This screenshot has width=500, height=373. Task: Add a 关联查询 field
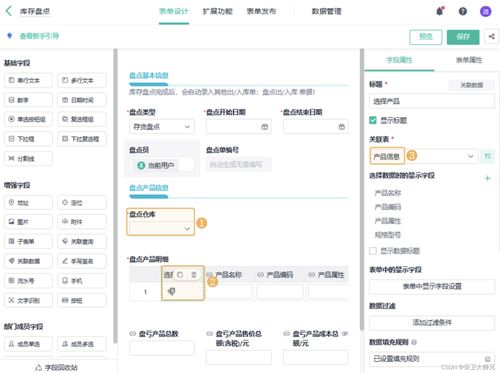click(x=82, y=241)
